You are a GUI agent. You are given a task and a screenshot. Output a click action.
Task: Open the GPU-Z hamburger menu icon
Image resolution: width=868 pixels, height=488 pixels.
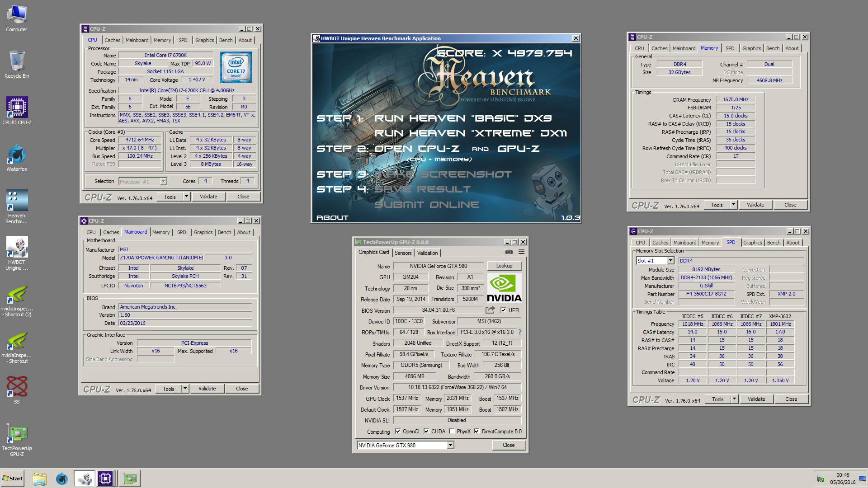coord(521,252)
